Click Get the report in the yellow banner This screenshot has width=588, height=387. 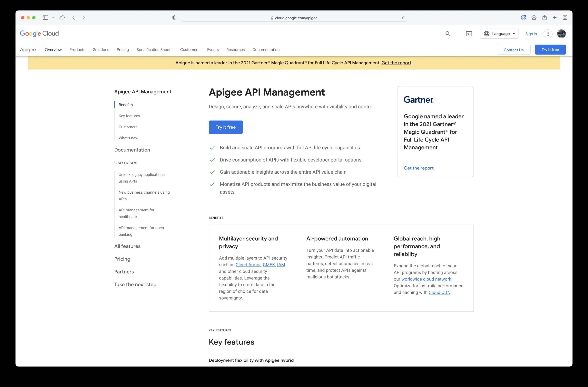click(396, 63)
